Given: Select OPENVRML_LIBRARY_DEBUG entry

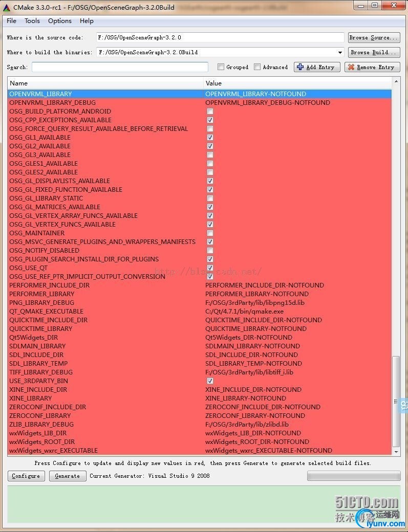Looking at the screenshot, I should click(53, 102).
